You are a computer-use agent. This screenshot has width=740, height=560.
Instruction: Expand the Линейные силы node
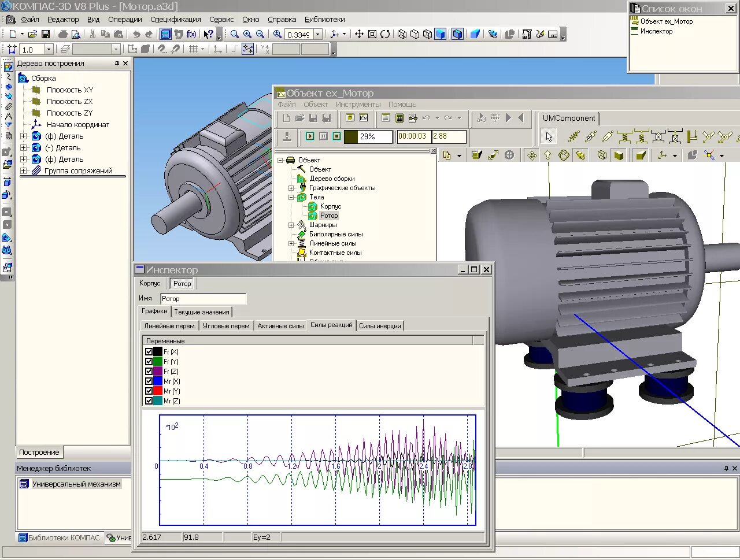(291, 243)
